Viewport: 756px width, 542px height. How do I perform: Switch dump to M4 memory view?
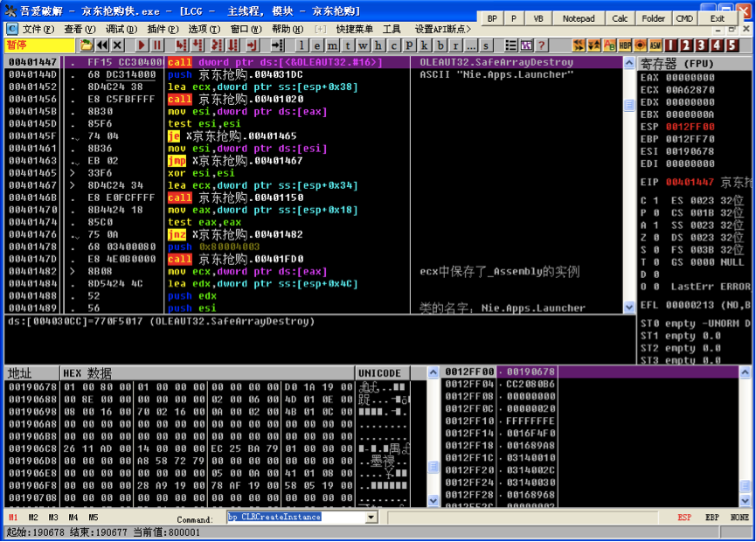coord(73,518)
